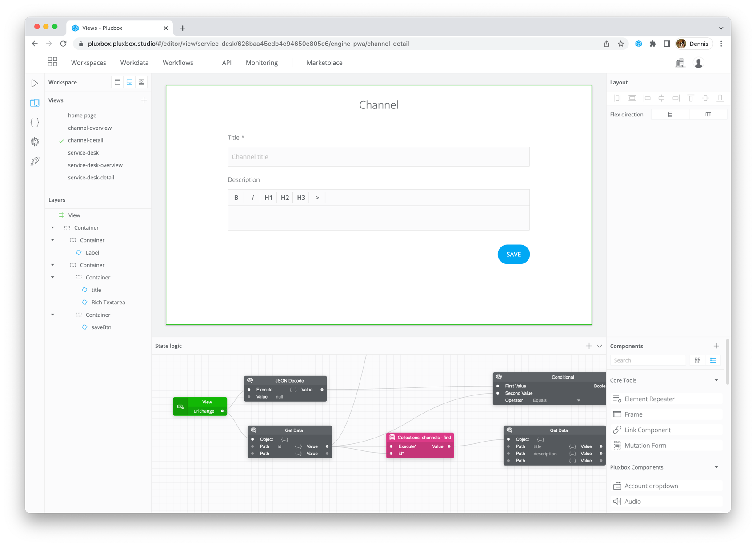Open the settings gear icon in the sidebar

tap(35, 141)
